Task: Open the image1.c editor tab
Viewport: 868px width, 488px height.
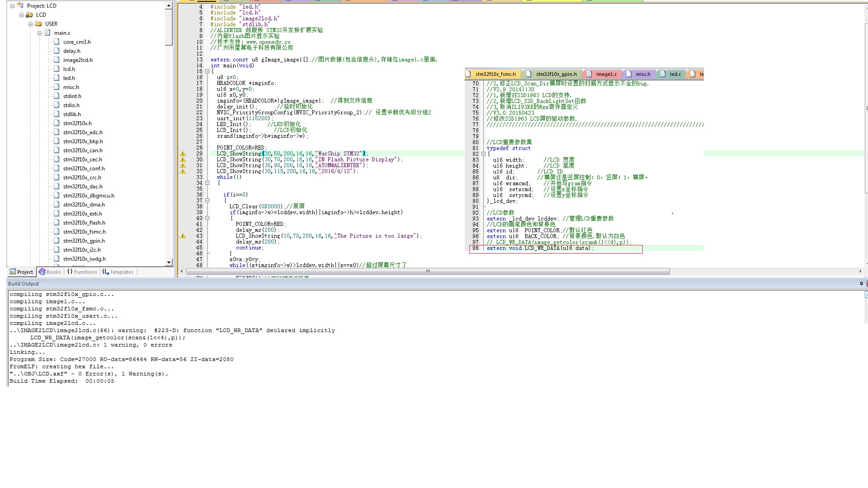Action: point(606,74)
